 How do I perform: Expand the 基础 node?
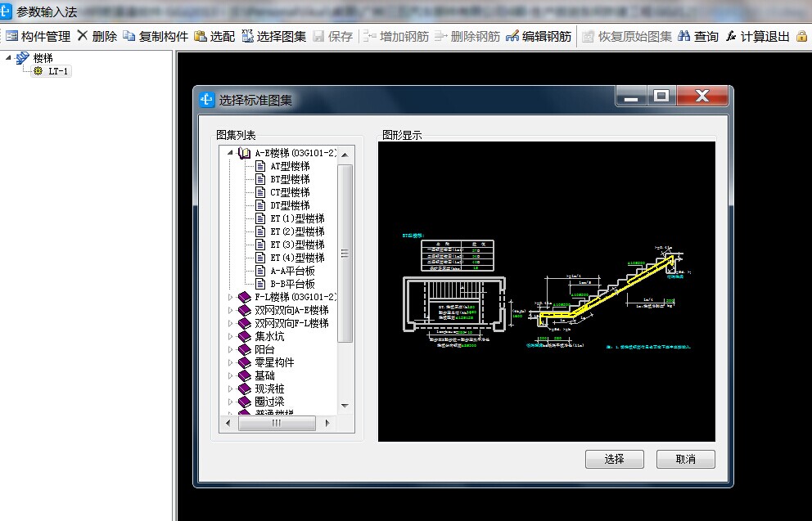point(231,375)
